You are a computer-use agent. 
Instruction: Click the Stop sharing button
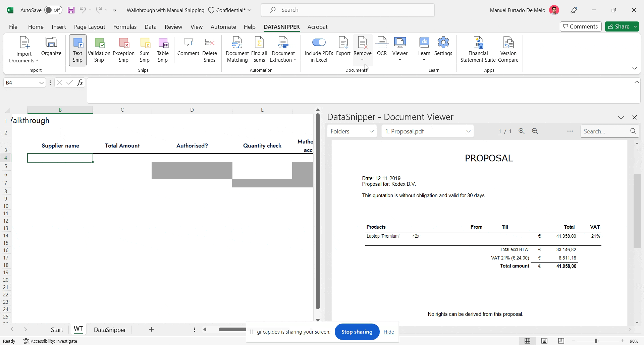pyautogui.click(x=357, y=332)
